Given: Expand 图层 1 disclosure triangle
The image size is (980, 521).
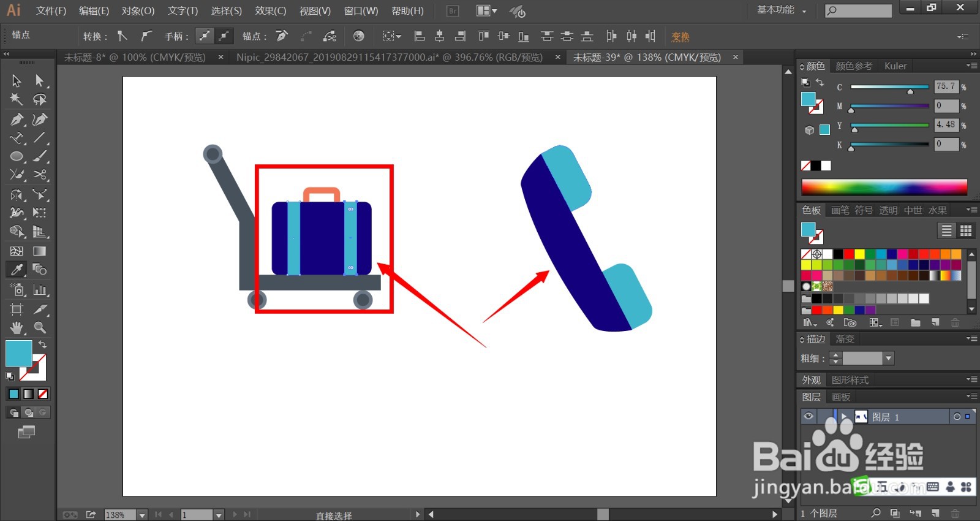Looking at the screenshot, I should click(x=845, y=417).
